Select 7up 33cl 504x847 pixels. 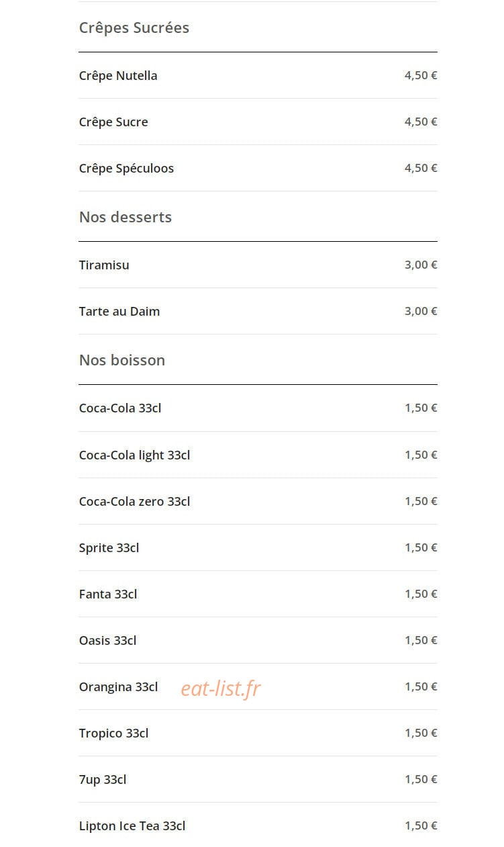[x=258, y=779]
